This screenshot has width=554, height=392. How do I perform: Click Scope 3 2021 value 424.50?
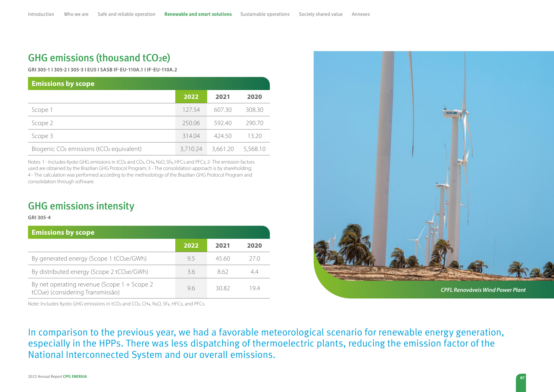click(x=223, y=136)
